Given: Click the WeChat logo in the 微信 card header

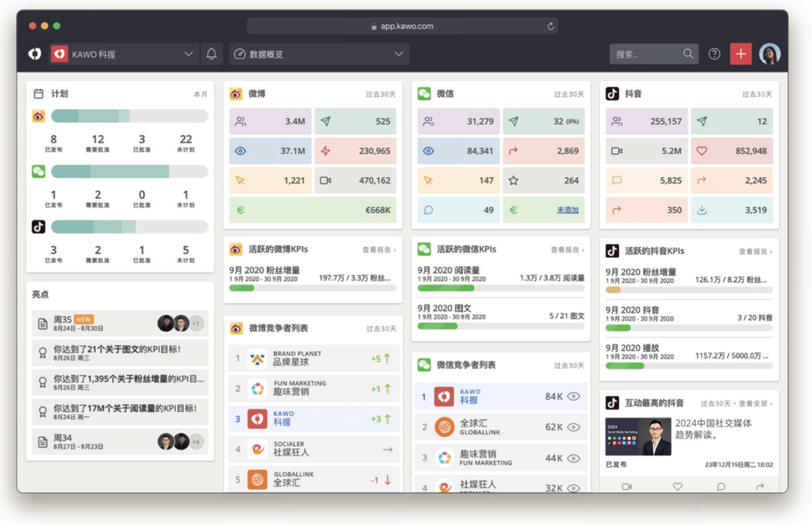Looking at the screenshot, I should click(x=424, y=94).
